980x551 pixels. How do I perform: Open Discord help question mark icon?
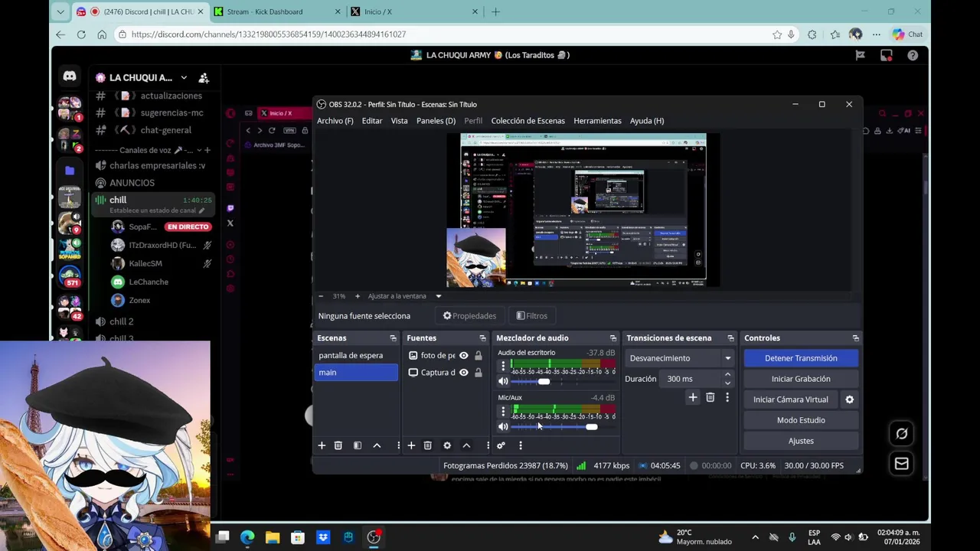pos(913,55)
